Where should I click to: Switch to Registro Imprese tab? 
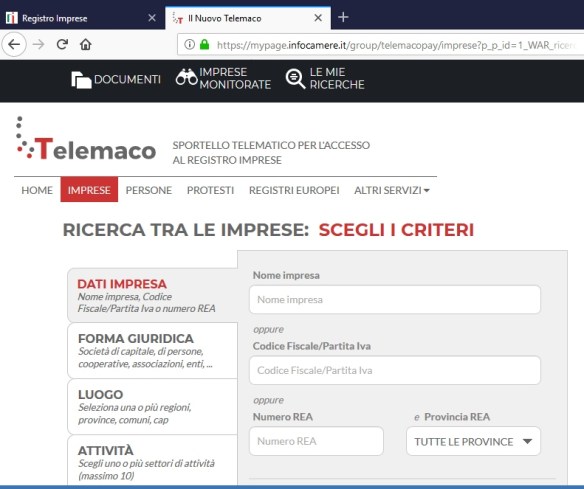pyautogui.click(x=82, y=18)
